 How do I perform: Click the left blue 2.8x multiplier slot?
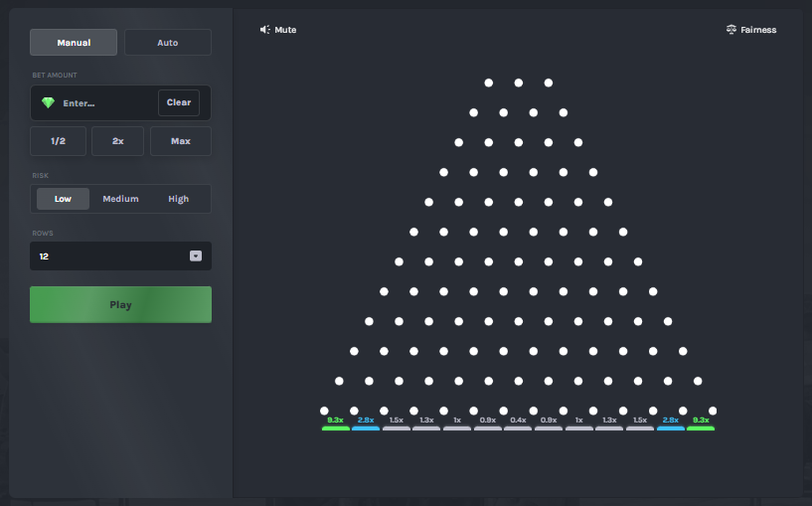366,422
